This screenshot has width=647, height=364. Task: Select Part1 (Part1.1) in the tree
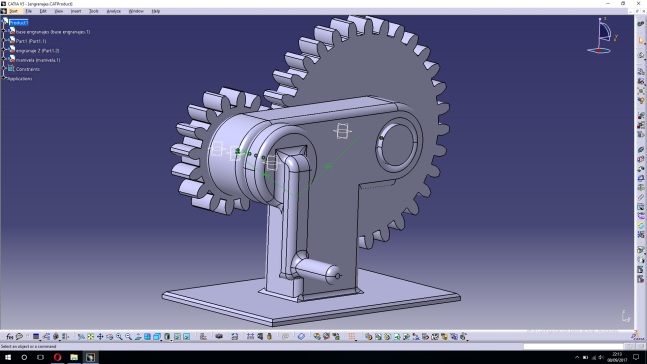pos(31,41)
